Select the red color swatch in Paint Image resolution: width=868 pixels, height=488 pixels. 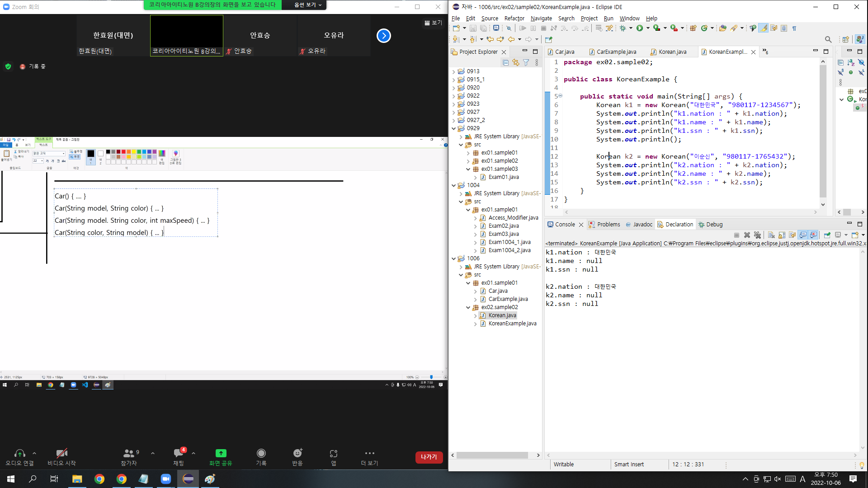click(x=123, y=152)
